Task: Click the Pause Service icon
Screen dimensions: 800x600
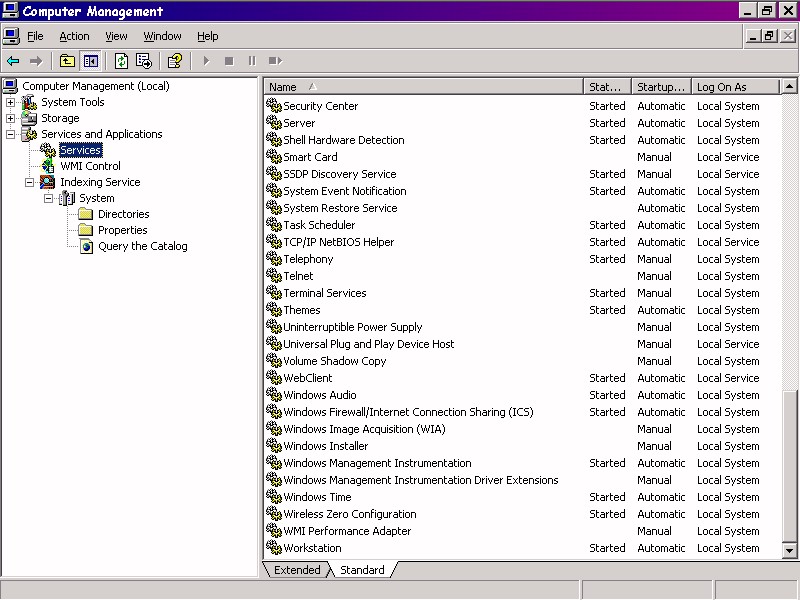Action: 252,61
